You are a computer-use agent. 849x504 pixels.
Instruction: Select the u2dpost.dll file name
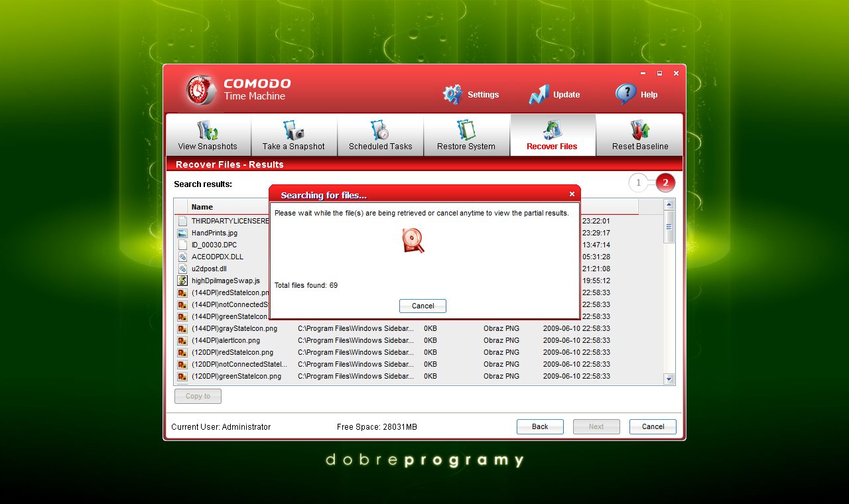(209, 269)
